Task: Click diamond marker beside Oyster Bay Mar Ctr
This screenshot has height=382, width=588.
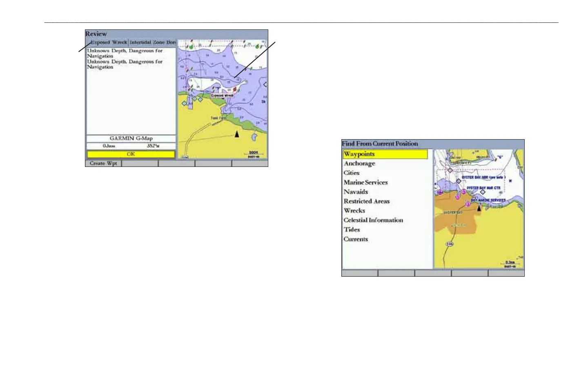Action: tap(483, 191)
